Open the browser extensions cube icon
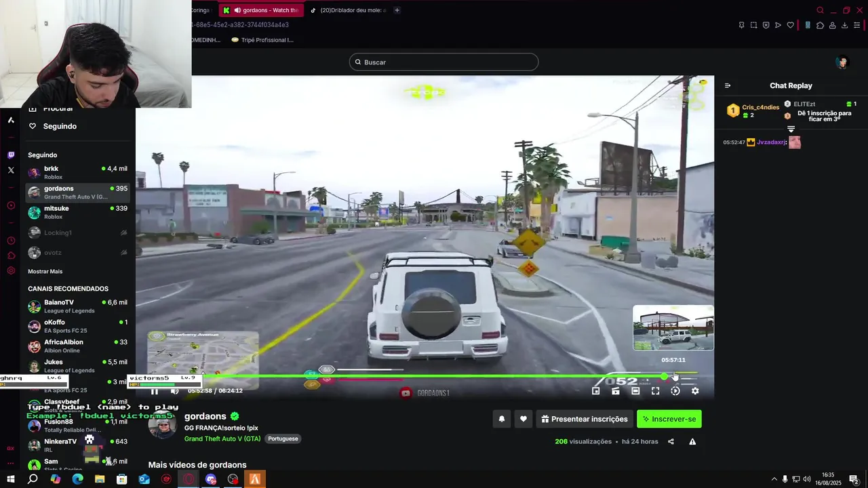 pos(820,25)
